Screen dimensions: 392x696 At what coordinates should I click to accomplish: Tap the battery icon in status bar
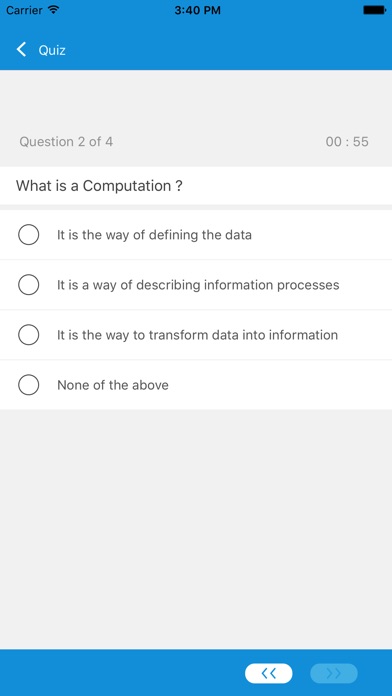373,10
